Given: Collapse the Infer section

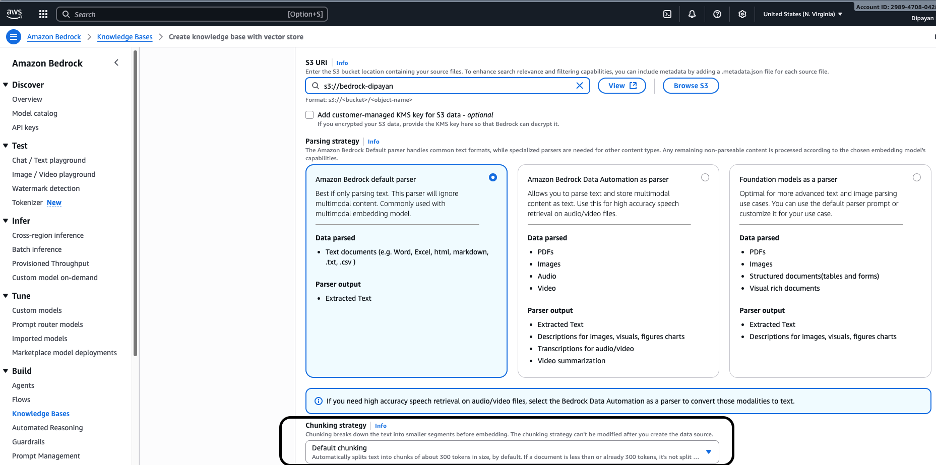Looking at the screenshot, I should click(x=5, y=221).
